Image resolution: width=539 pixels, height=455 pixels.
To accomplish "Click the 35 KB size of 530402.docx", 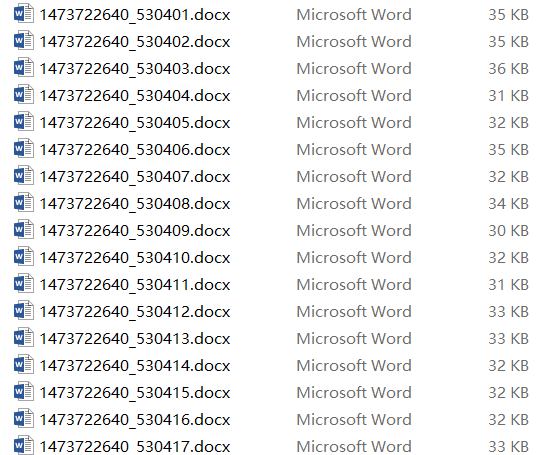I will (x=508, y=42).
